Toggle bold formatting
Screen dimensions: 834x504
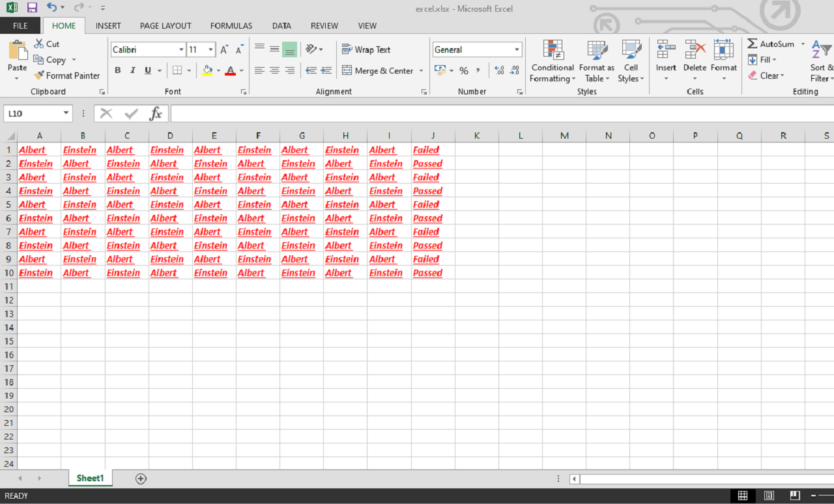click(118, 70)
